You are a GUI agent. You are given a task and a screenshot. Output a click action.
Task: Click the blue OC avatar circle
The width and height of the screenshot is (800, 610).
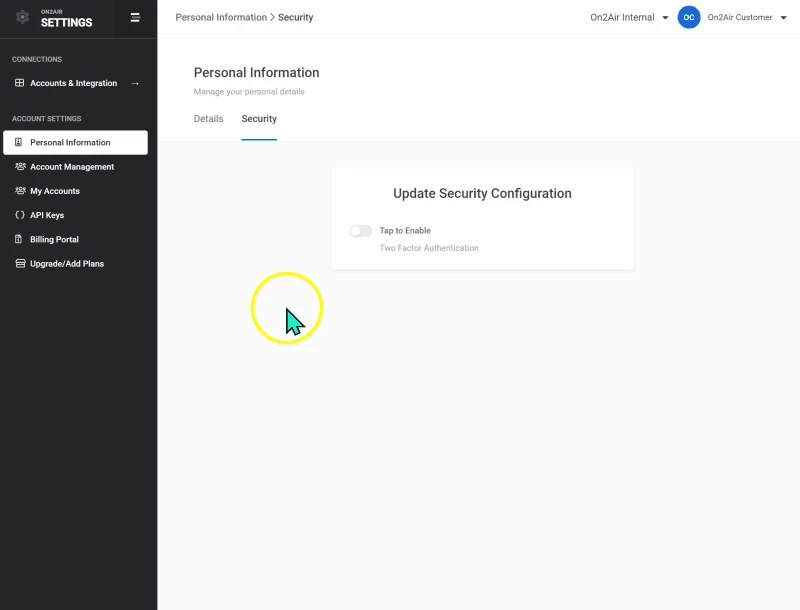click(689, 17)
